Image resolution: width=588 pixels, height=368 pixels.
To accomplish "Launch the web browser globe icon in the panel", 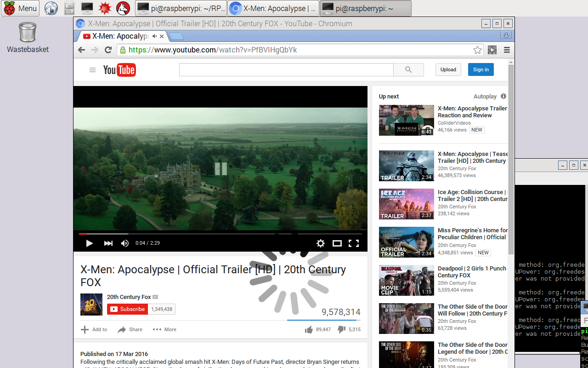I will click(x=51, y=8).
